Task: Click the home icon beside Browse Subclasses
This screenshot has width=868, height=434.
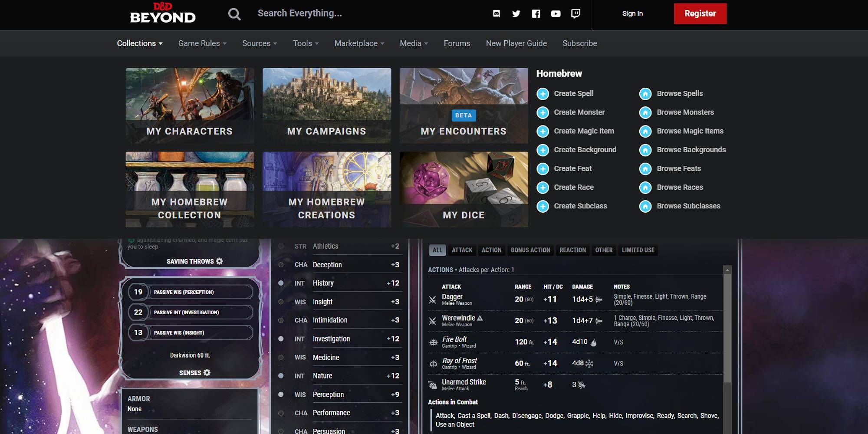Action: pyautogui.click(x=645, y=206)
